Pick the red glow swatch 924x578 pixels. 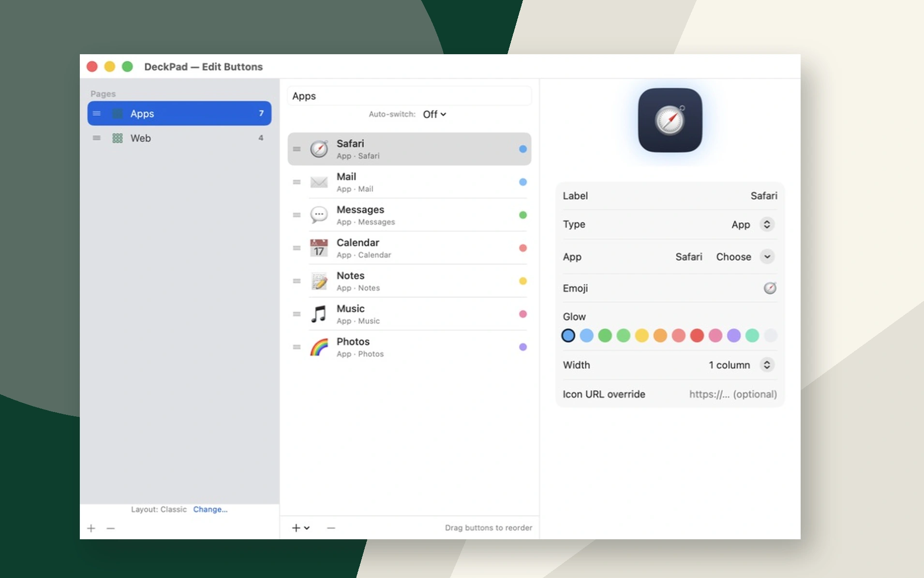click(697, 335)
